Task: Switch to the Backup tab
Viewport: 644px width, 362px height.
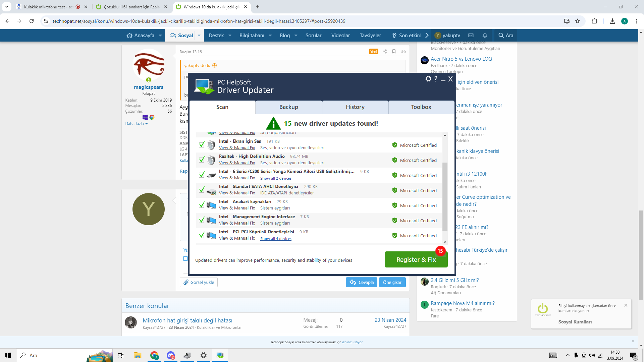Action: click(x=288, y=107)
